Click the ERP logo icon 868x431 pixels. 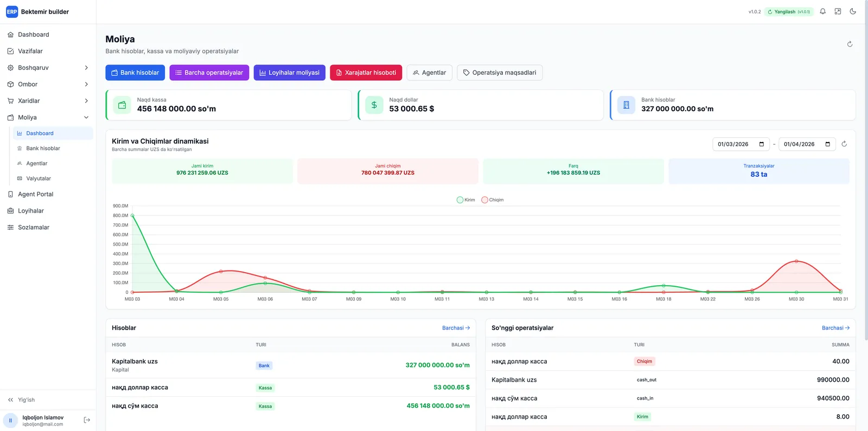pos(12,11)
